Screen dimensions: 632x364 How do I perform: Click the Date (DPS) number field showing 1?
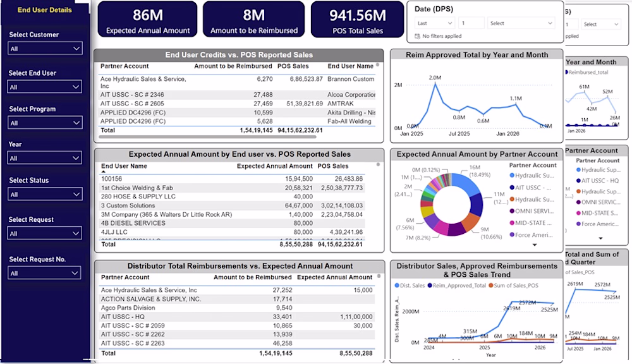471,23
